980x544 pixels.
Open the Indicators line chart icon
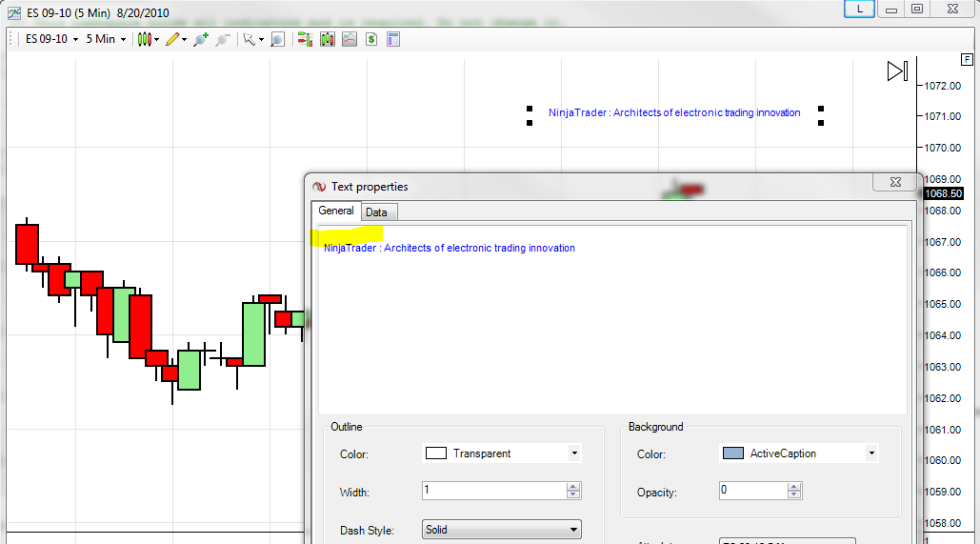[350, 39]
